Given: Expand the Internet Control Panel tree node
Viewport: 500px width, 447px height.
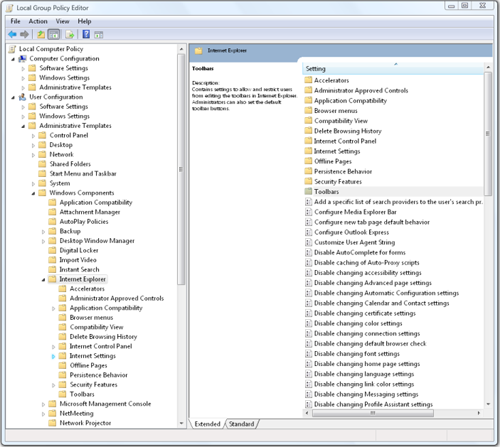Looking at the screenshot, I should [x=53, y=347].
